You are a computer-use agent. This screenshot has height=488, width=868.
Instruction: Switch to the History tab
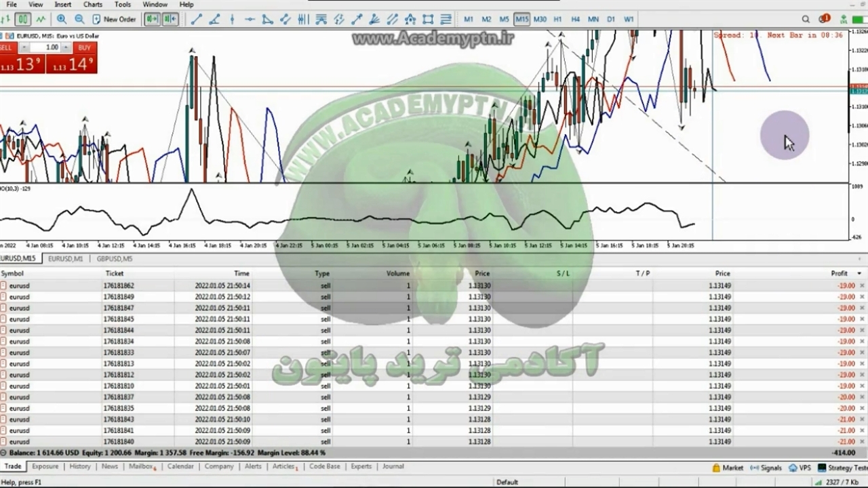tap(79, 466)
